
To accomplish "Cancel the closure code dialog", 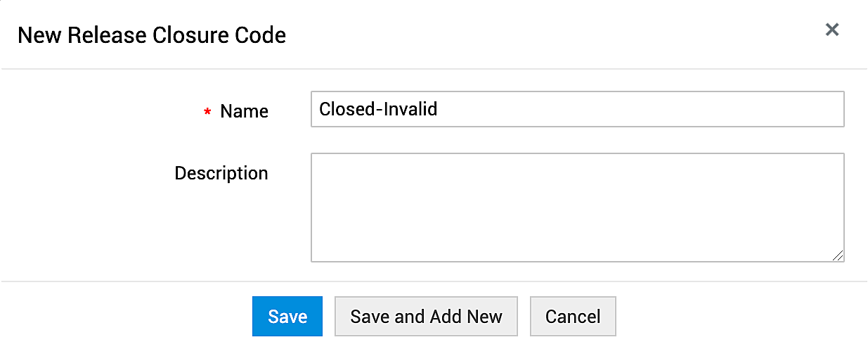I will (x=573, y=317).
